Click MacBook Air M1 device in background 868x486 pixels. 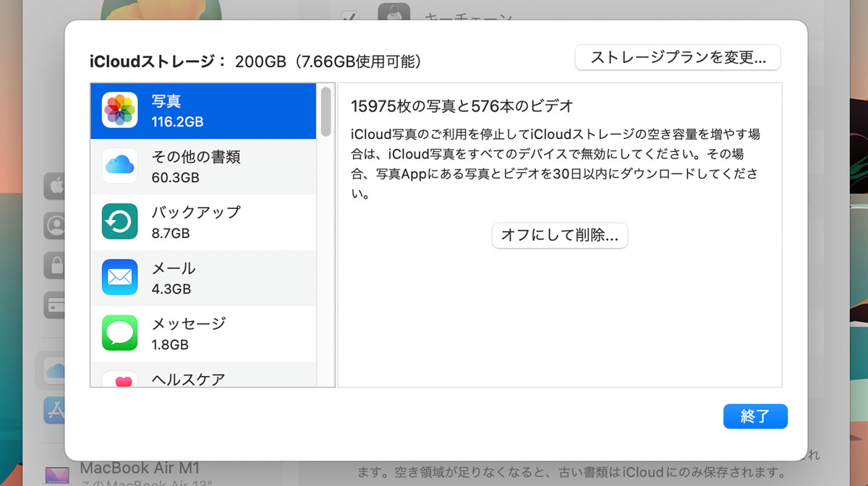pos(140,468)
